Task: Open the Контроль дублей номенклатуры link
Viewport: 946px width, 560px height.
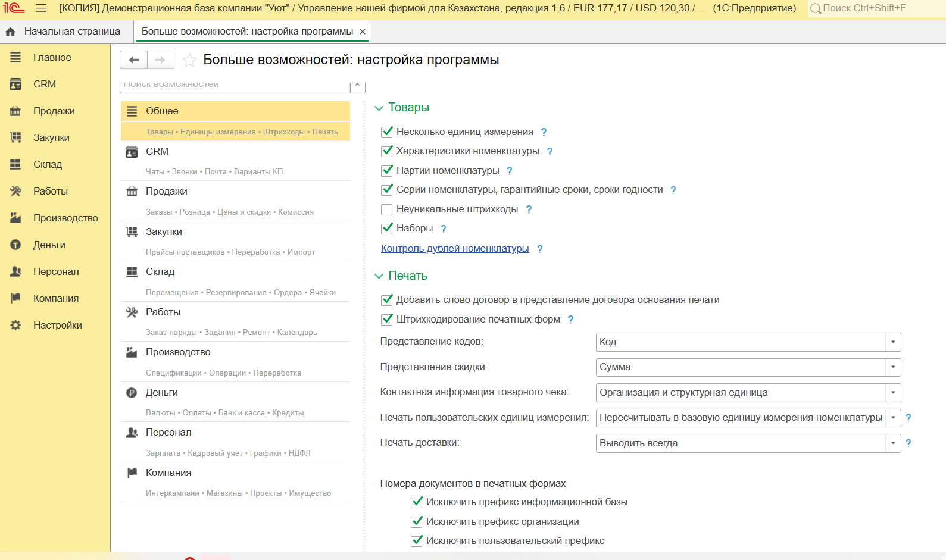Action: pos(455,249)
